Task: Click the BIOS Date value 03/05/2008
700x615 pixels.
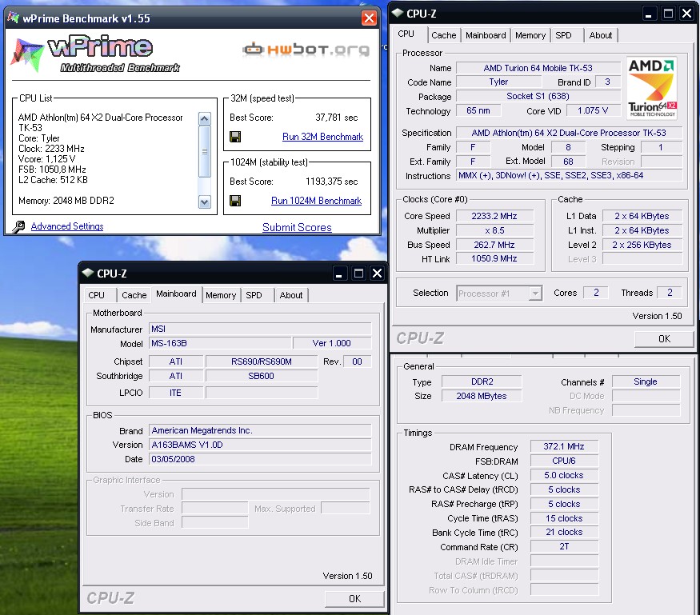Action: click(x=260, y=459)
